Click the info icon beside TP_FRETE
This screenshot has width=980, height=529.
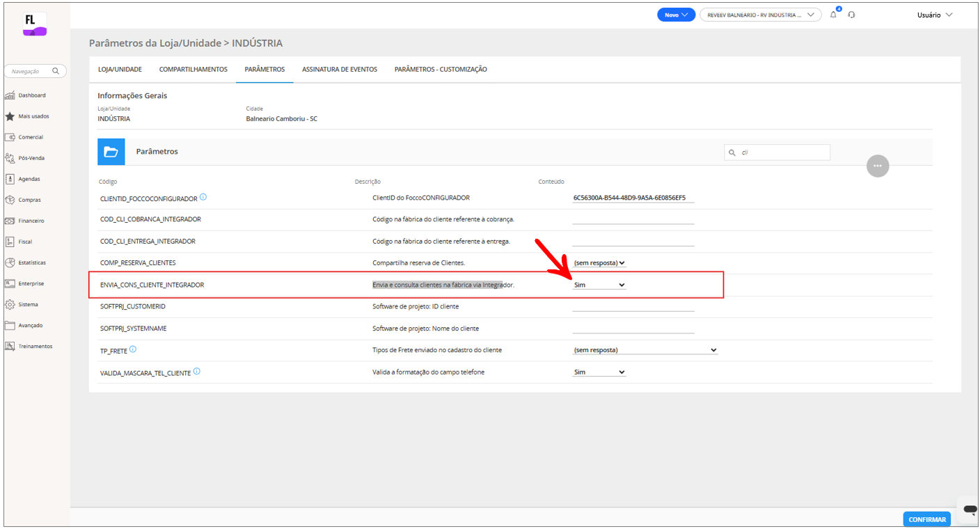[133, 349]
